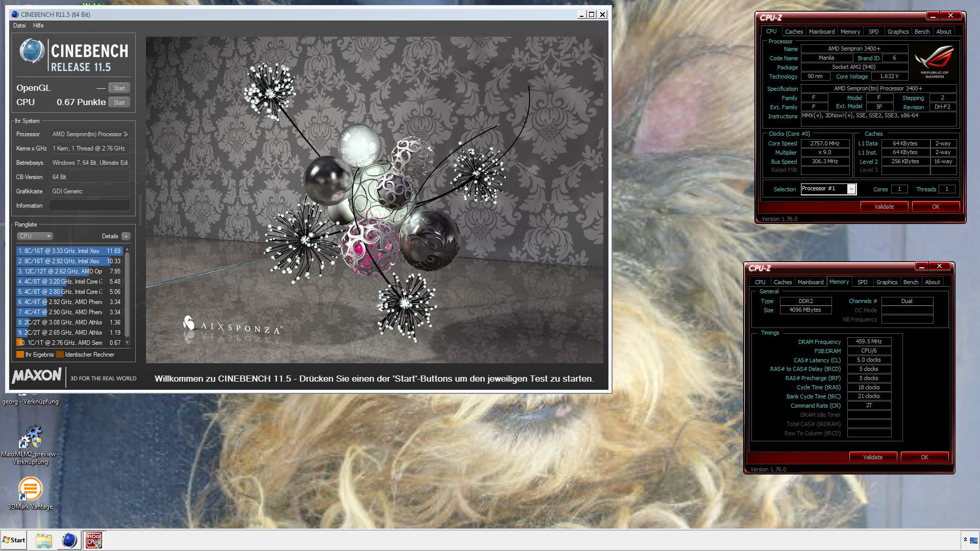Open the Details arrow in Rangliste
The height and width of the screenshot is (551, 980).
(x=126, y=236)
